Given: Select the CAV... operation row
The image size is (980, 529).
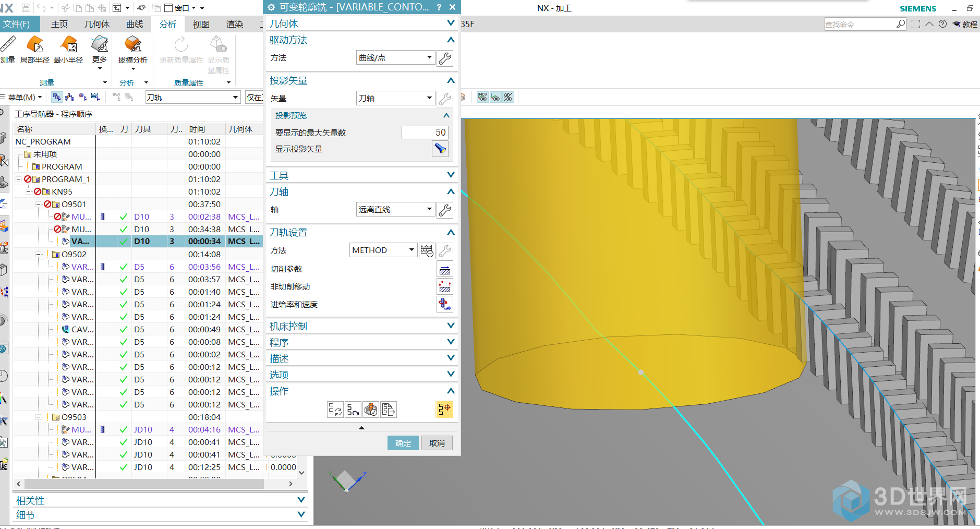Looking at the screenshot, I should click(138, 329).
